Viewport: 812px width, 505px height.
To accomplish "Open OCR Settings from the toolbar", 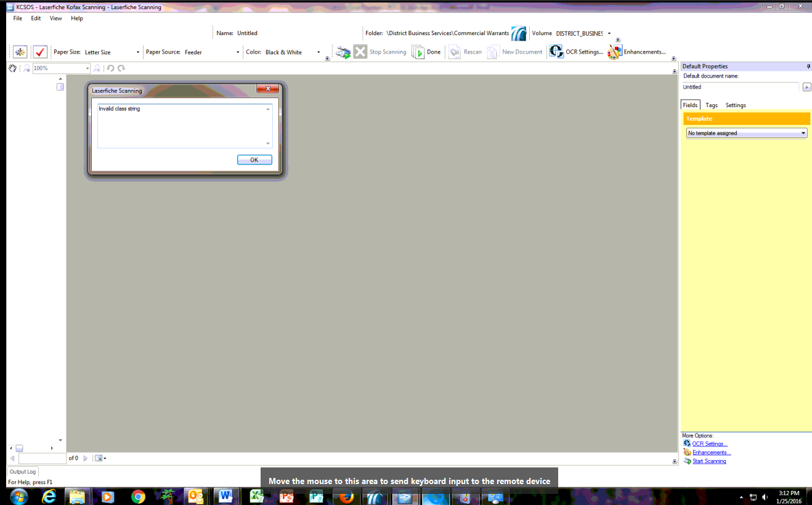I will (576, 52).
